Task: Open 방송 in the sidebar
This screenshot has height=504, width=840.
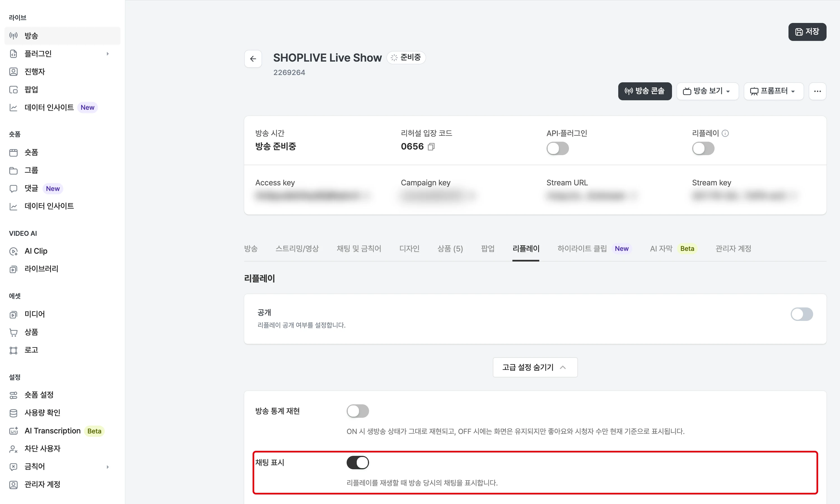Action: coord(62,36)
